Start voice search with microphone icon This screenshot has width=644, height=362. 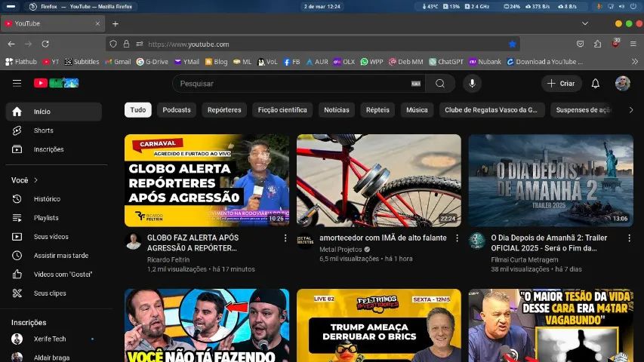[x=473, y=84]
